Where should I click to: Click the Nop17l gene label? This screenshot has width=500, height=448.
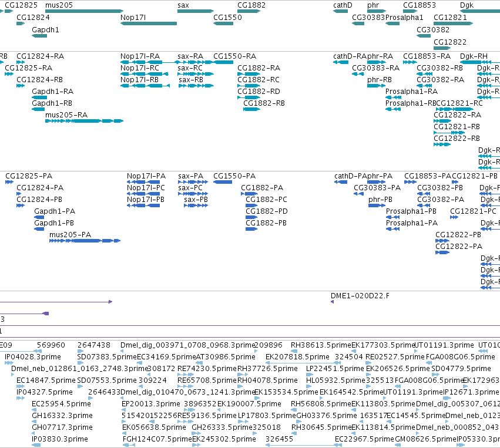click(x=133, y=17)
